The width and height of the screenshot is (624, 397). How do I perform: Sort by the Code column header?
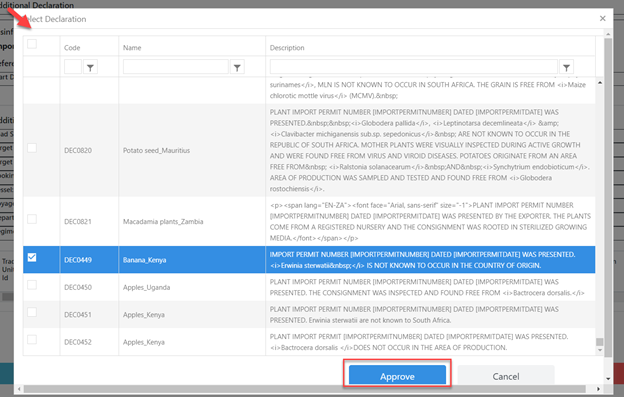tap(72, 48)
